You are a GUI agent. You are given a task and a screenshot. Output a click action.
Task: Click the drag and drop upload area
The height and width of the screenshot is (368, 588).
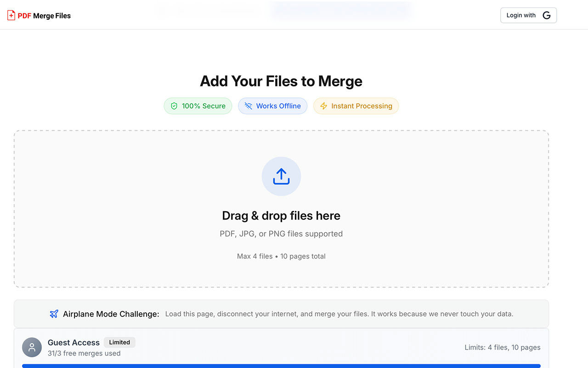(281, 208)
